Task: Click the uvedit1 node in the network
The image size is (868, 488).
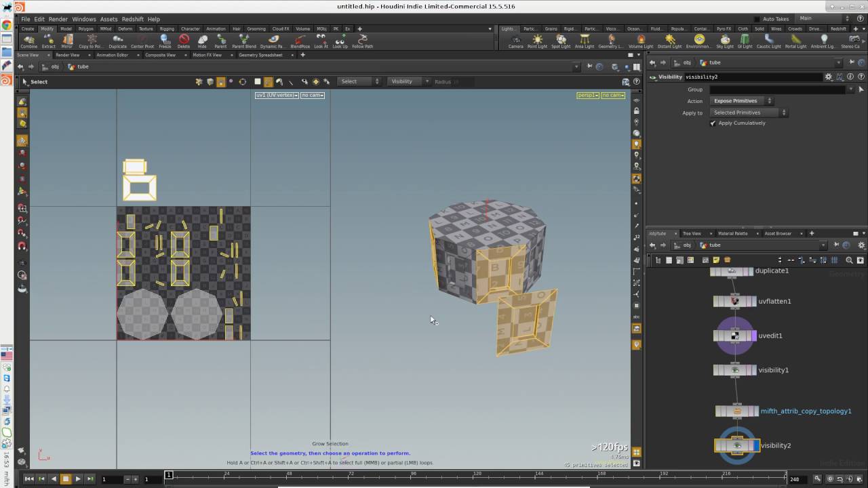Action: coord(735,335)
